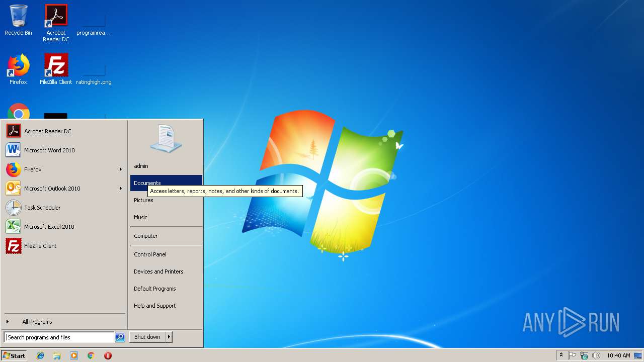The image size is (644, 362).
Task: Open Windows Explorer from taskbar
Action: point(57,355)
